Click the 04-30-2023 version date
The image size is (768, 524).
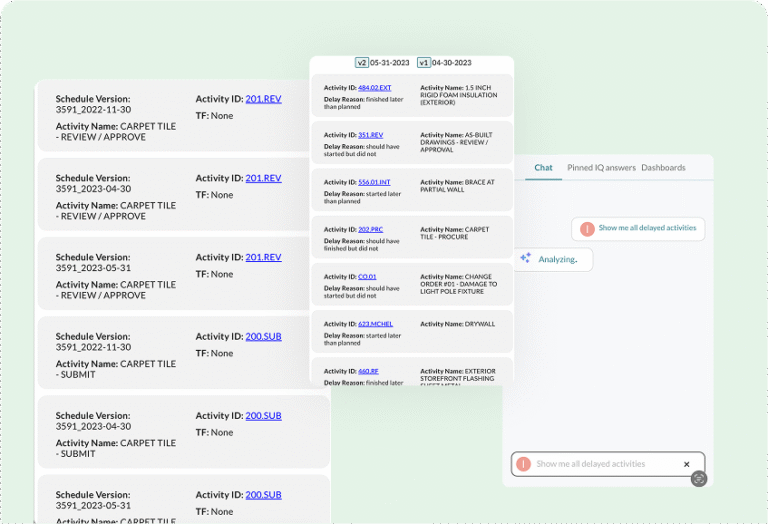(452, 63)
